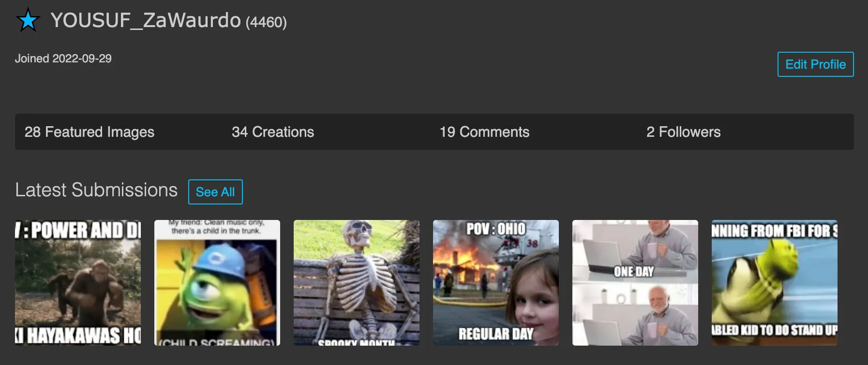Screen dimensions: 868x365
Task: Show the 2 Followers list
Action: [683, 132]
